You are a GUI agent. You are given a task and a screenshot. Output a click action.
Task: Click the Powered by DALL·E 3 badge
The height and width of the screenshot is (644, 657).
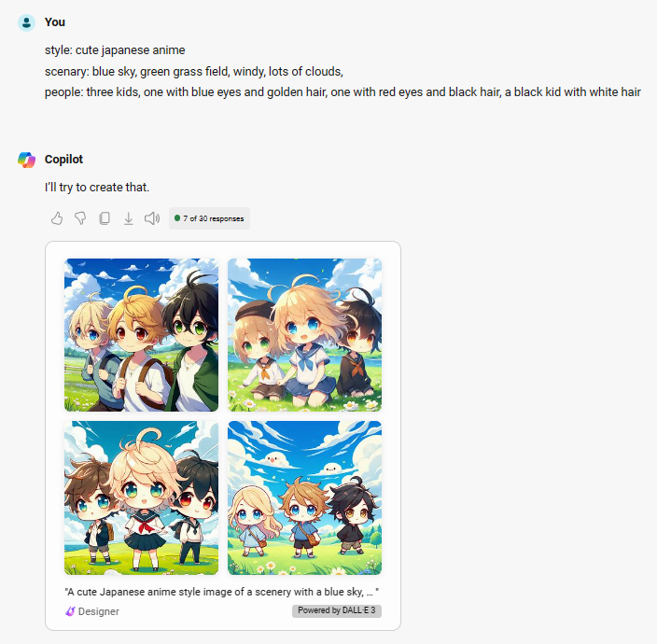coord(337,610)
